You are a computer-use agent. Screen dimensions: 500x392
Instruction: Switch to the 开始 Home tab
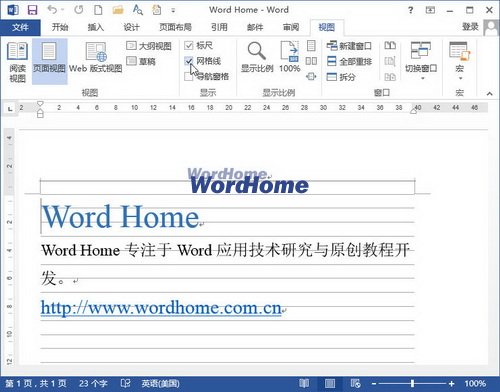pyautogui.click(x=60, y=27)
